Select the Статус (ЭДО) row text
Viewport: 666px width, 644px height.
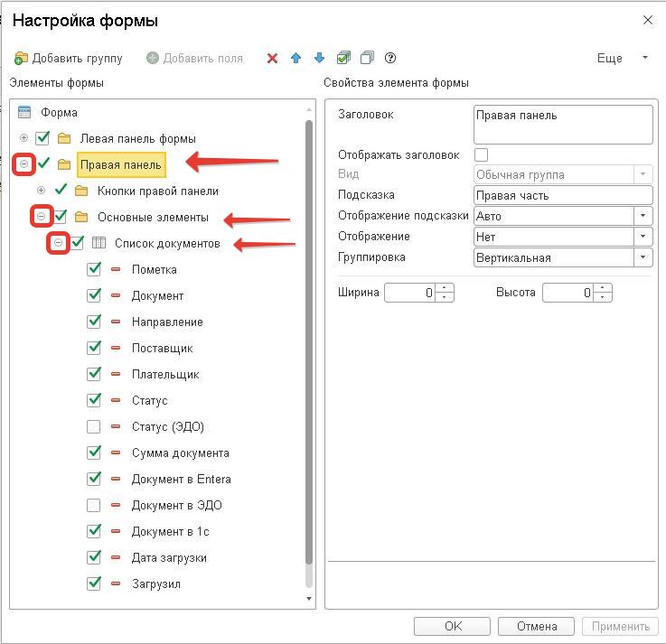pyautogui.click(x=168, y=426)
